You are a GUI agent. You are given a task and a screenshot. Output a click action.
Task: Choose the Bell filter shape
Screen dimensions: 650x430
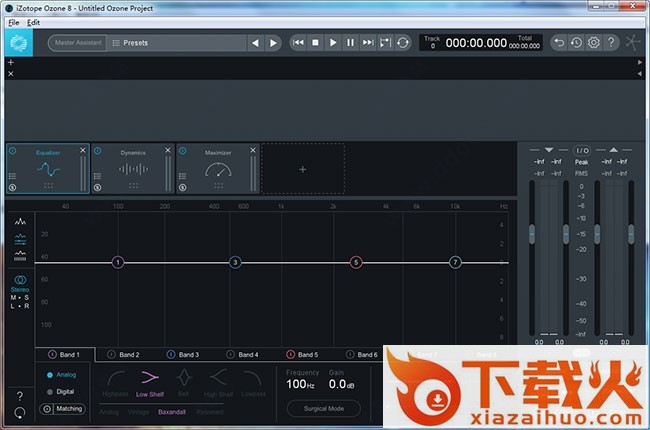tap(184, 384)
